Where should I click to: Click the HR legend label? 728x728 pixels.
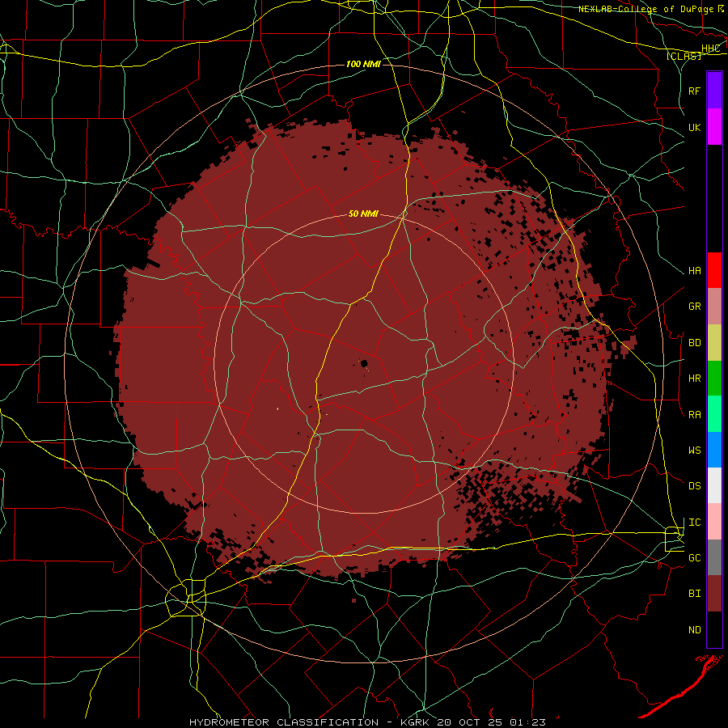click(695, 379)
